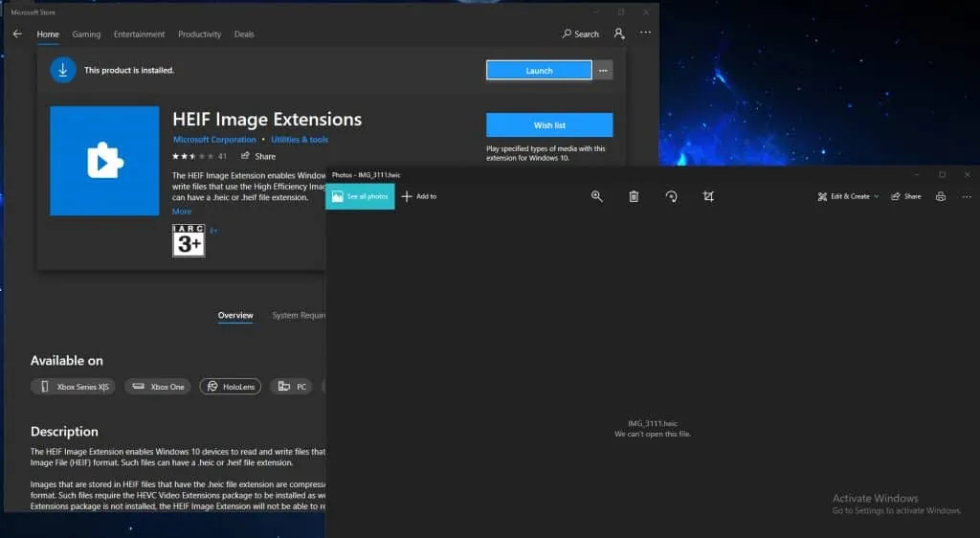Share the HEIF Image Extensions page
980x538 pixels.
(x=258, y=156)
